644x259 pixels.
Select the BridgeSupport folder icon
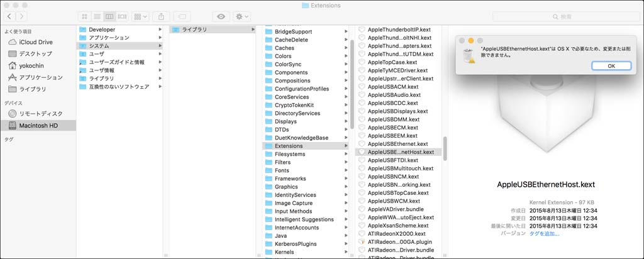pos(269,31)
